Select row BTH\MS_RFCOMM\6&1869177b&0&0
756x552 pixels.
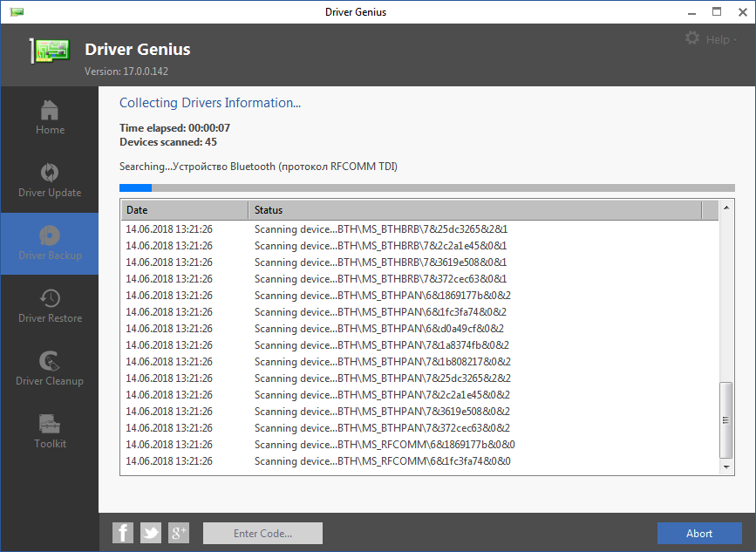click(x=419, y=444)
